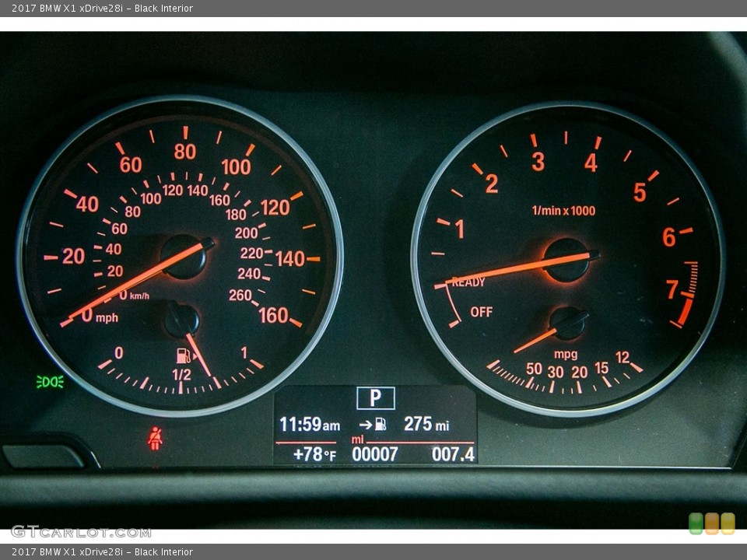Click the 260 km/h inner scale mark
Image resolution: width=747 pixels, height=560 pixels.
240,296
